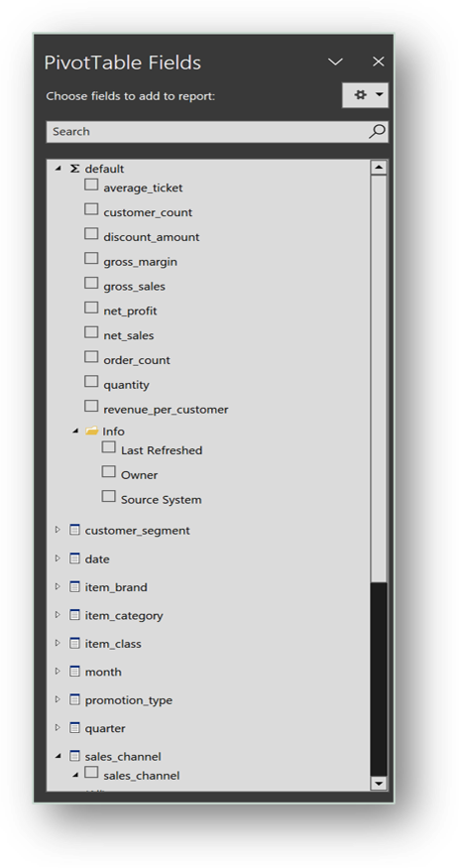Expand the date table

coord(57,558)
